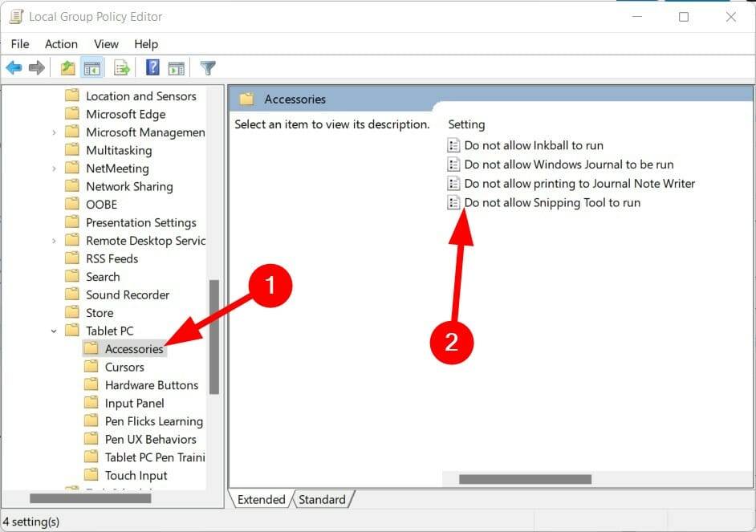Expand the Remote Desktop Services node arrow

(x=54, y=241)
